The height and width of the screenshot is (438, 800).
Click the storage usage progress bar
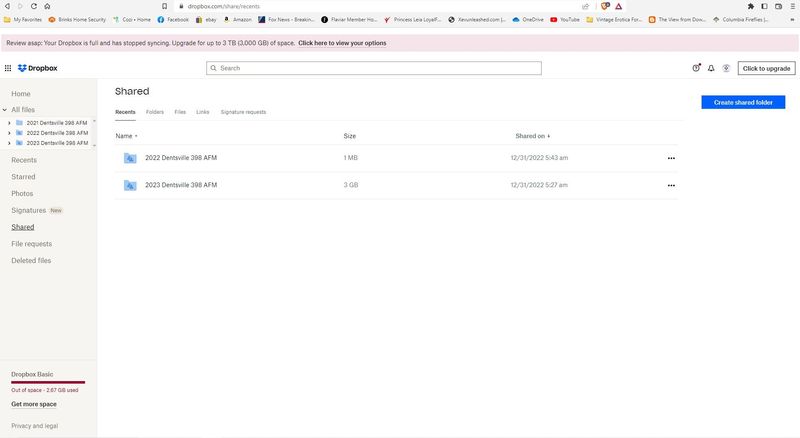[48, 382]
